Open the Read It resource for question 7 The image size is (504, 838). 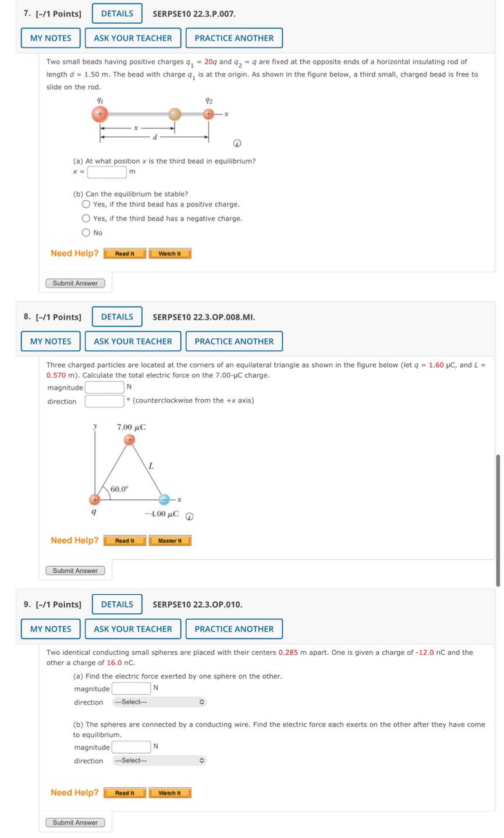124,253
